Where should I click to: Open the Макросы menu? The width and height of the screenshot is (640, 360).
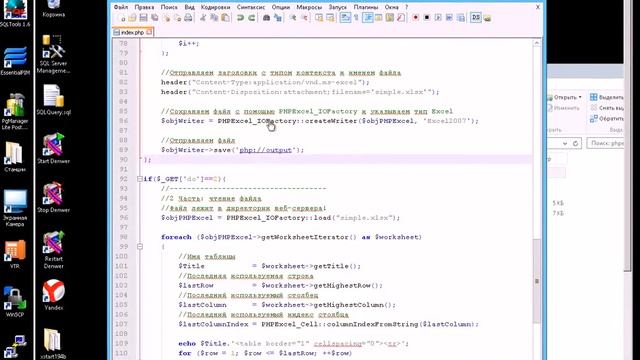coord(309,7)
